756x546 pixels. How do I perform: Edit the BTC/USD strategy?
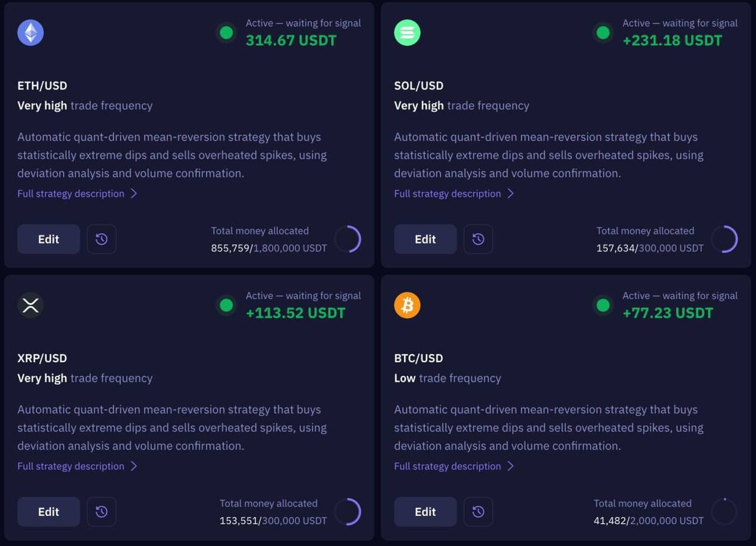425,512
